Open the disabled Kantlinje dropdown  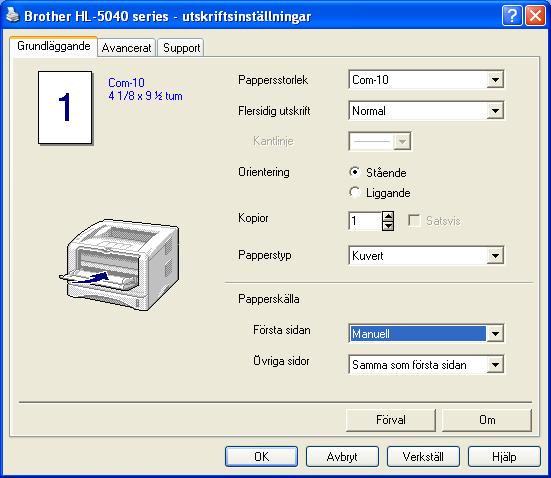(x=380, y=141)
